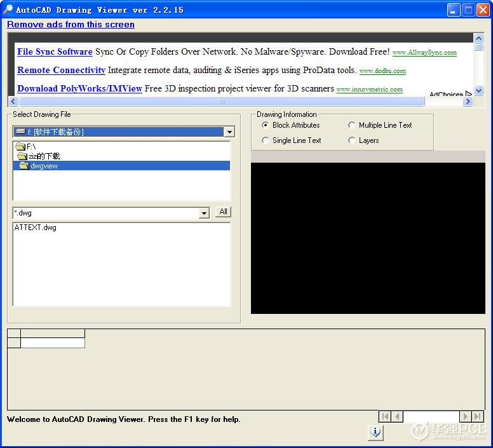Screen dimensions: 493x448
Task: Choose the Single Line Text option
Action: tap(266, 140)
